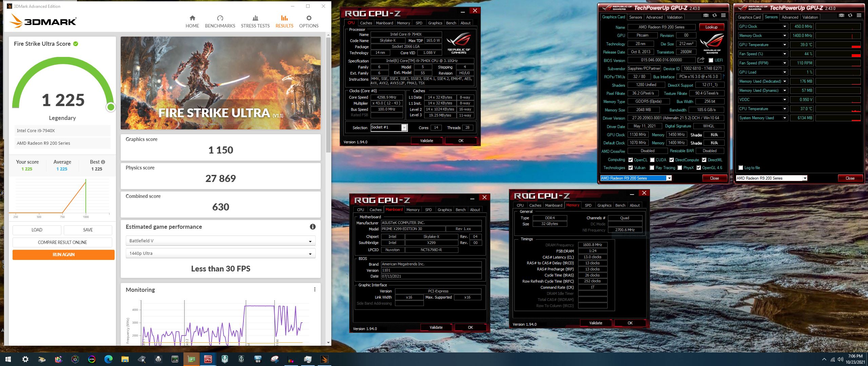Open the hamburger menu in the GPU-Z Sensors window
This screenshot has width=868, height=366.
(859, 15)
